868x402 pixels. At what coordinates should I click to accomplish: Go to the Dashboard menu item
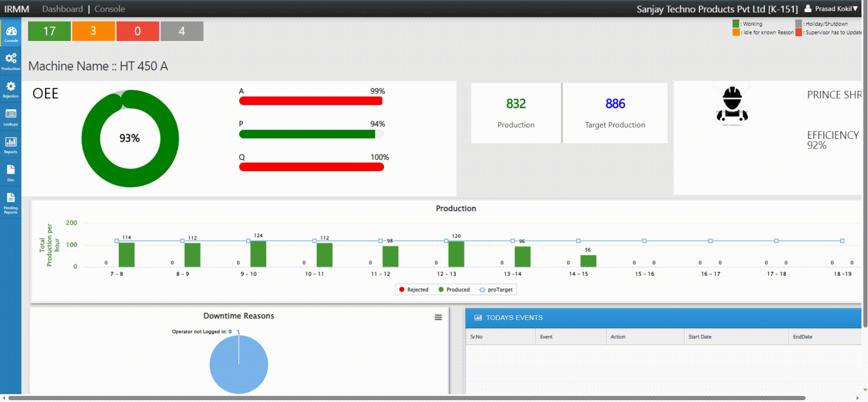pos(62,9)
